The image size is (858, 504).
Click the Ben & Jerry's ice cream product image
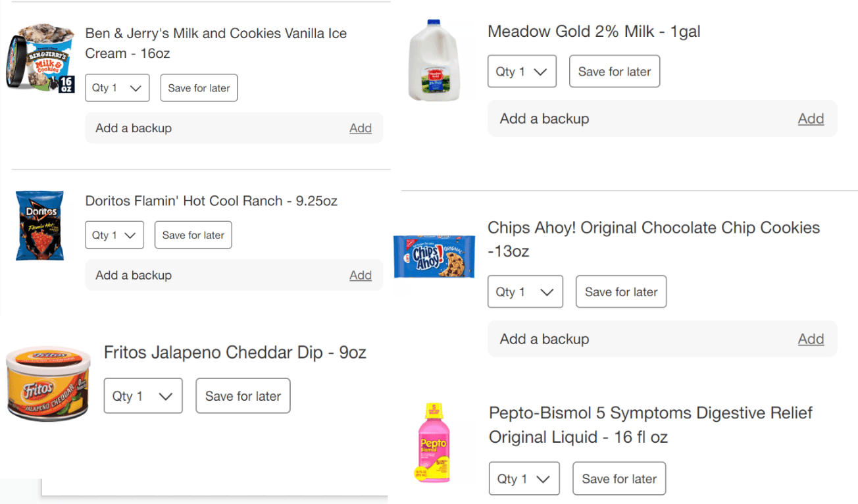pyautogui.click(x=40, y=59)
